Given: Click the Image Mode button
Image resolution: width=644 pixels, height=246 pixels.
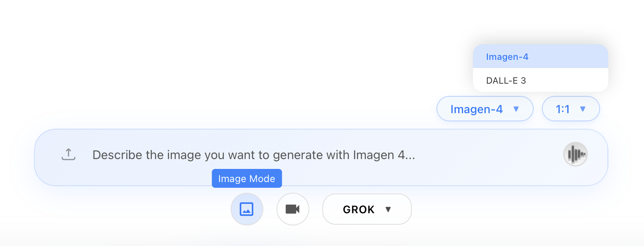Looking at the screenshot, I should pos(247,178).
